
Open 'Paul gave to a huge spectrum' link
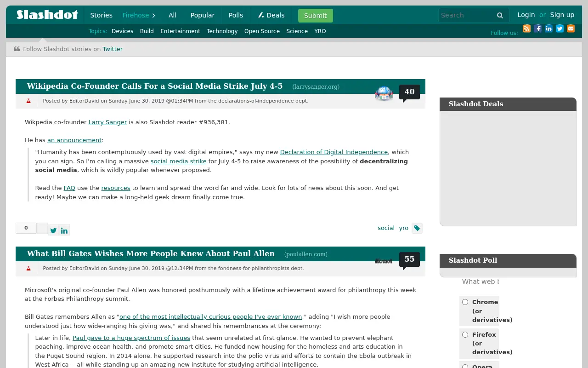click(131, 338)
